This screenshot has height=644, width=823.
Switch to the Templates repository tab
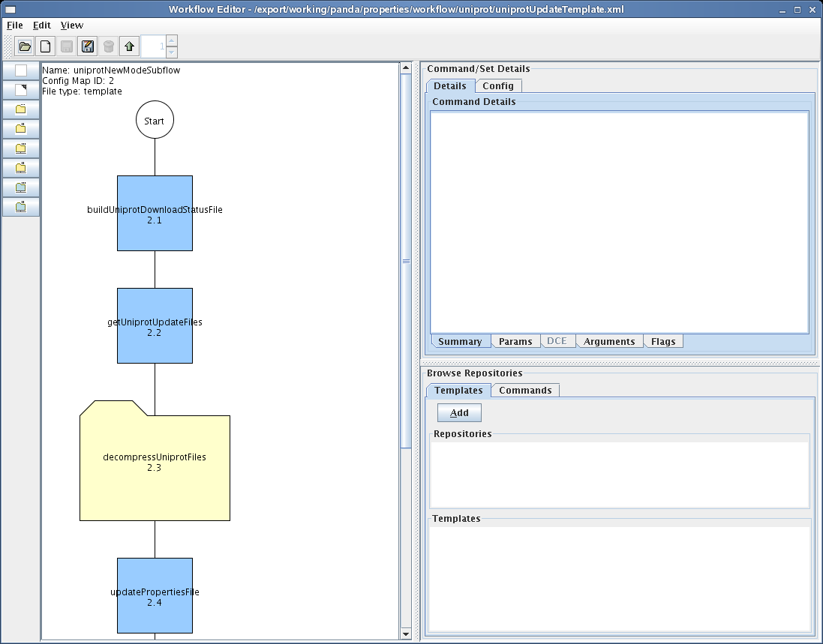pyautogui.click(x=458, y=390)
